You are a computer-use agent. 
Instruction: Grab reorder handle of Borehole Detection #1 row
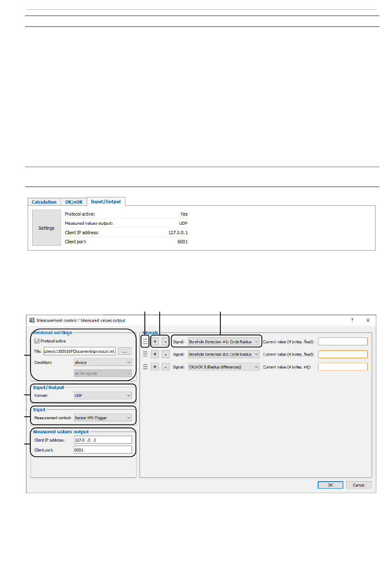point(145,342)
